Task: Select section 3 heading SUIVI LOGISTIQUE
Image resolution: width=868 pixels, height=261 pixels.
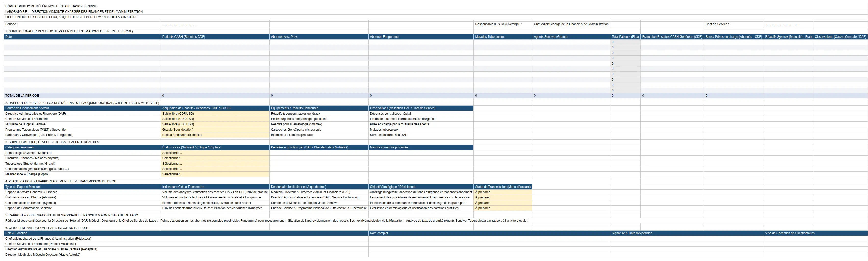Action: pyautogui.click(x=82, y=142)
